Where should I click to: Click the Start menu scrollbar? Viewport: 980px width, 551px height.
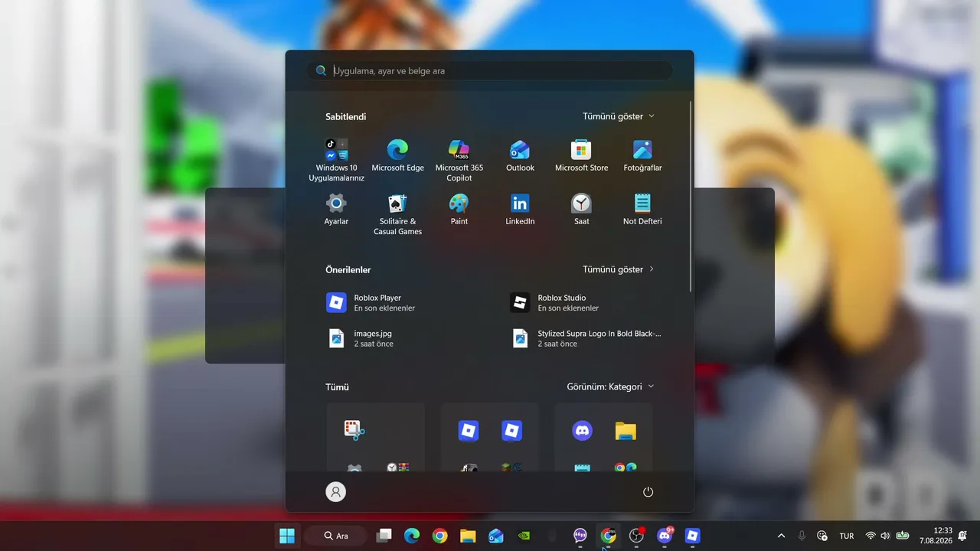click(691, 196)
